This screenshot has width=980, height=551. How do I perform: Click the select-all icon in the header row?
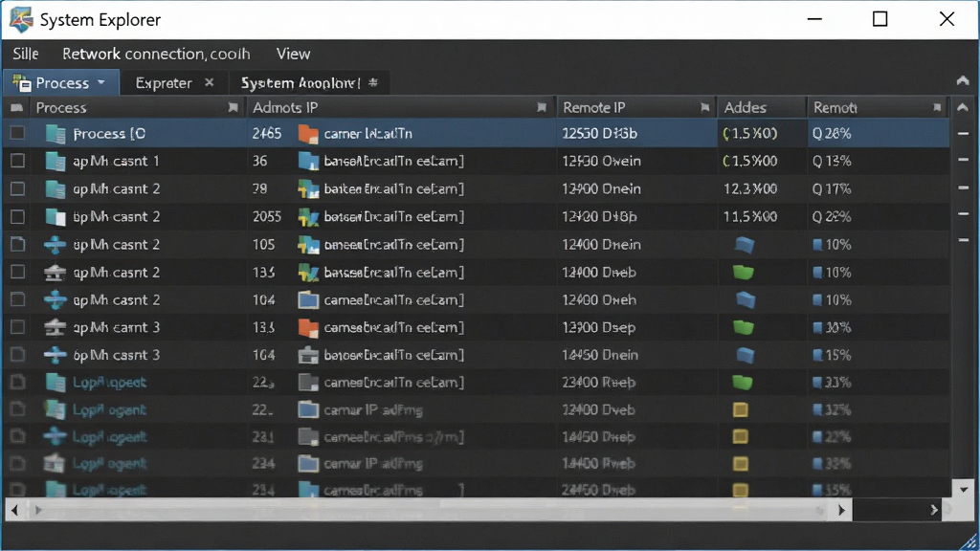[17, 107]
